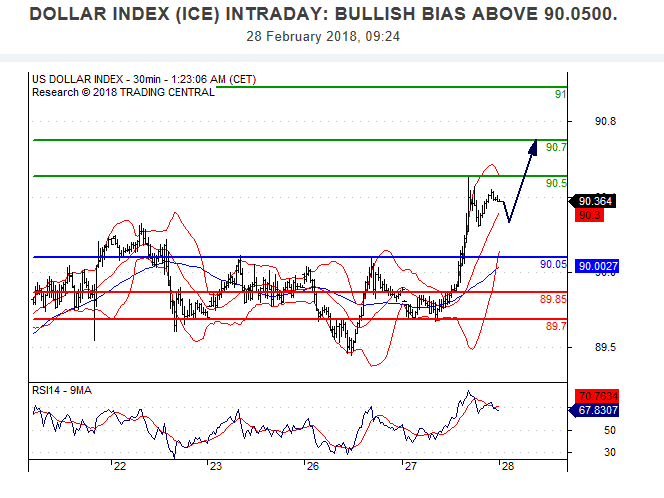This screenshot has width=664, height=498.
Task: Click the '30' RSI axis label
Action: tap(610, 453)
